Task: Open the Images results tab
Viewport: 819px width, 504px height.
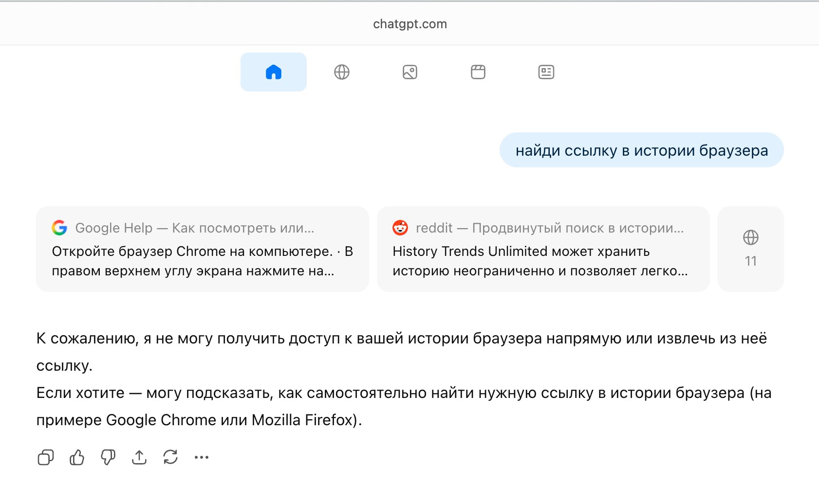Action: 409,72
